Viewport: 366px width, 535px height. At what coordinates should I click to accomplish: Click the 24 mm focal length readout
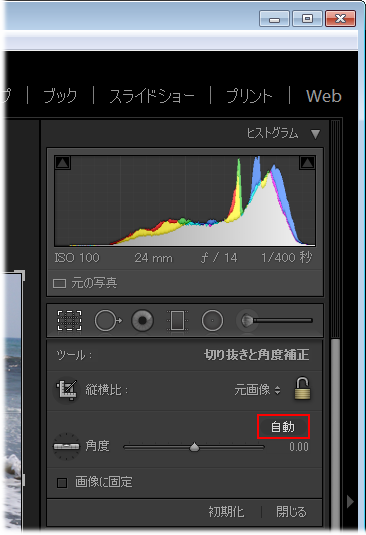153,258
